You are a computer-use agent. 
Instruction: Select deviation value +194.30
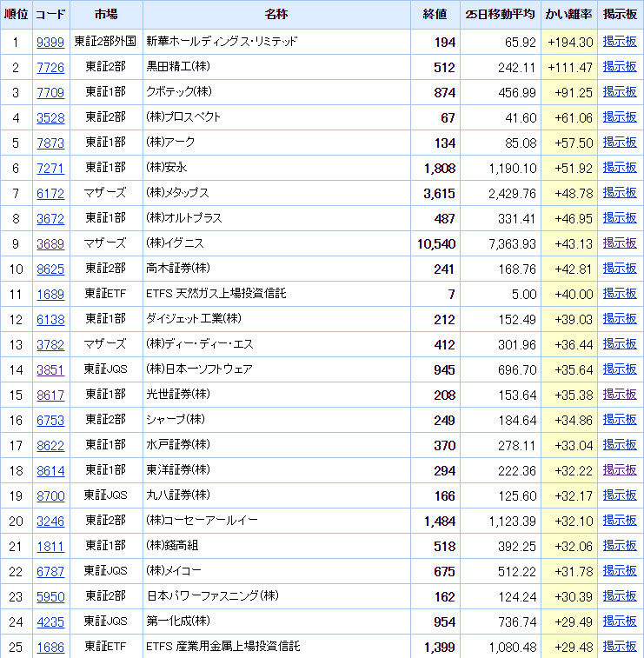570,43
